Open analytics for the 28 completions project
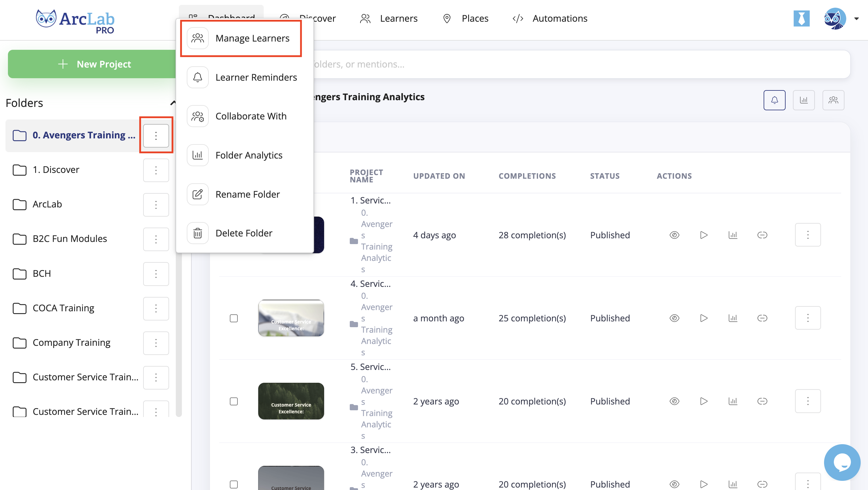 click(733, 235)
